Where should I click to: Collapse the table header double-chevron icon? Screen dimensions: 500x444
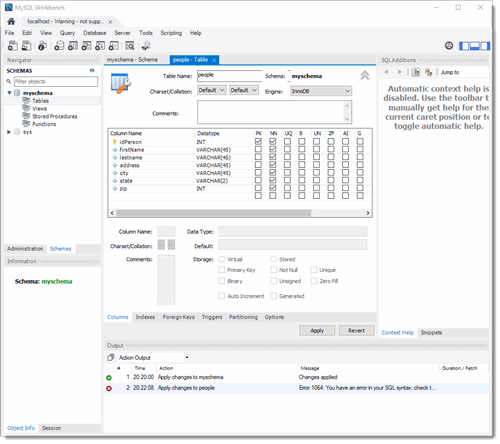click(365, 75)
